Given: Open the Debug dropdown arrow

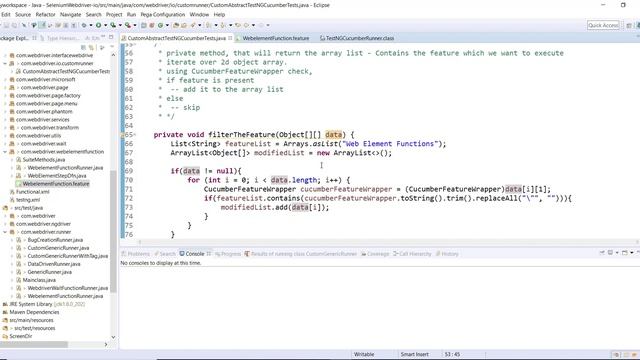Looking at the screenshot, I should coord(91,25).
